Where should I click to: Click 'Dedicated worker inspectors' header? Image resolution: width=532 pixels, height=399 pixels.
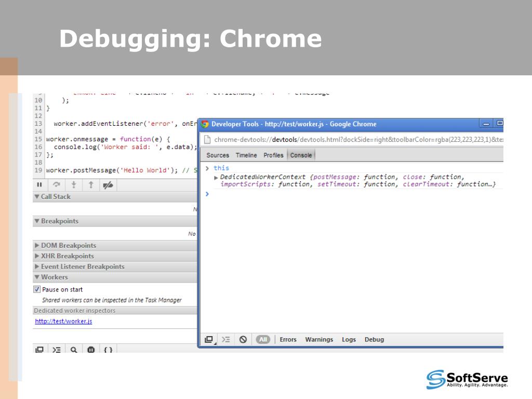click(115, 311)
